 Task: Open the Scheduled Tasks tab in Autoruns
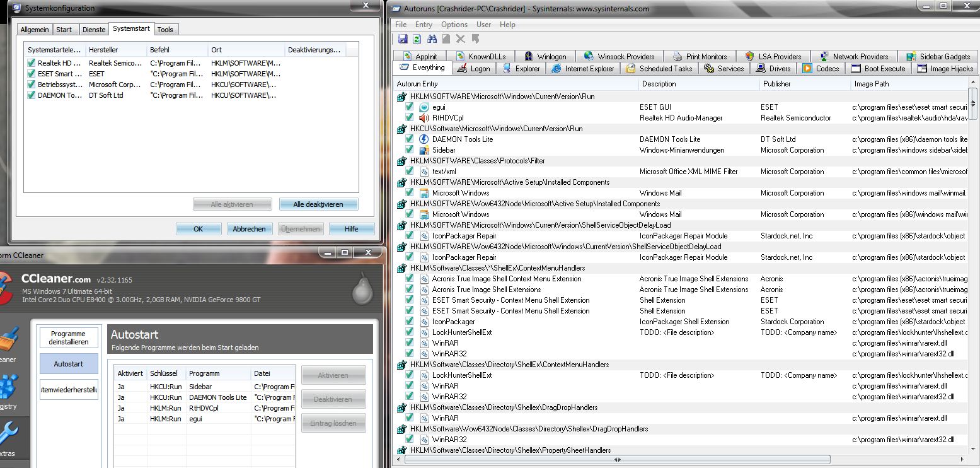tap(659, 69)
